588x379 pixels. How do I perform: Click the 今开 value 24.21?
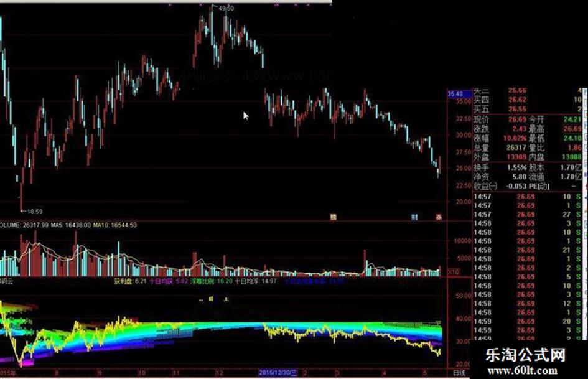tap(572, 119)
